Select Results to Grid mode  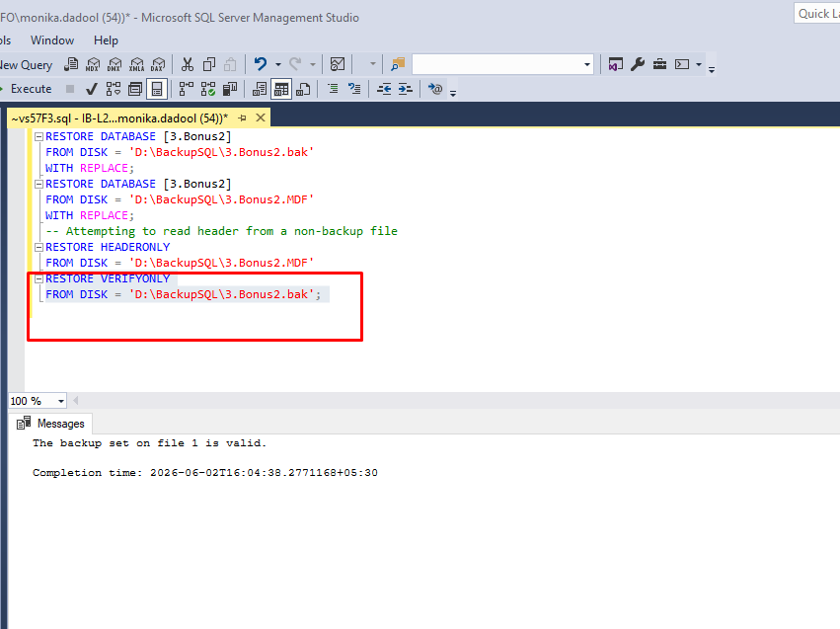point(281,89)
